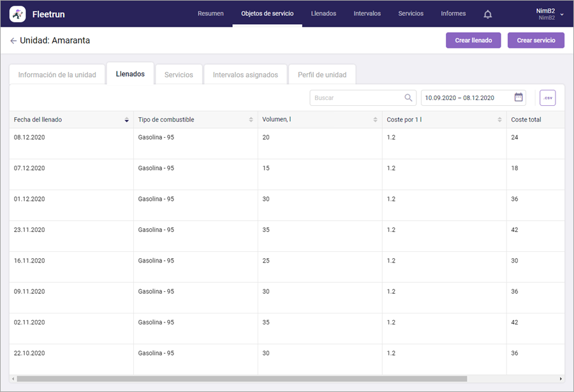Open the notifications bell
The height and width of the screenshot is (392, 574).
[x=488, y=14]
